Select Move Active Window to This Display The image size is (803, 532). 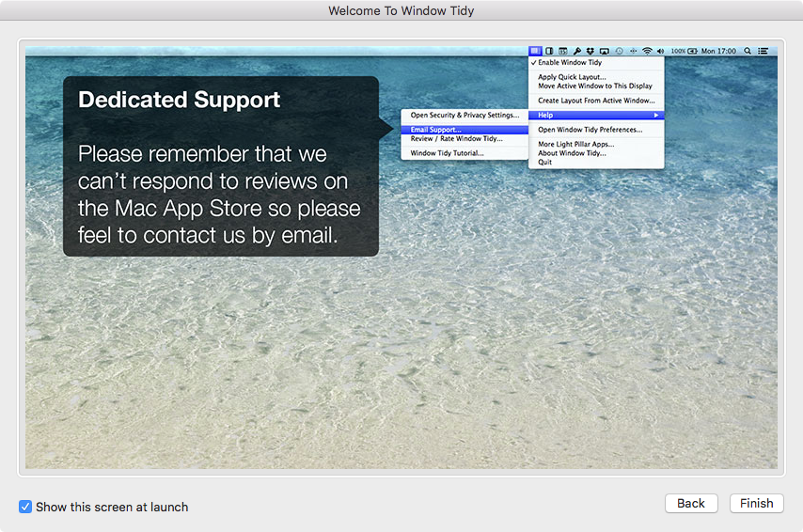596,86
